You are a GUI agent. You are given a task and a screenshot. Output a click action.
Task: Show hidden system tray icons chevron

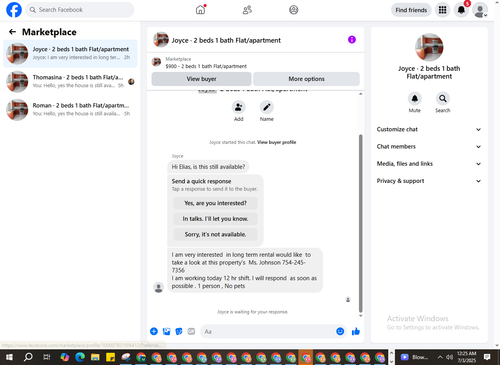[440, 357]
